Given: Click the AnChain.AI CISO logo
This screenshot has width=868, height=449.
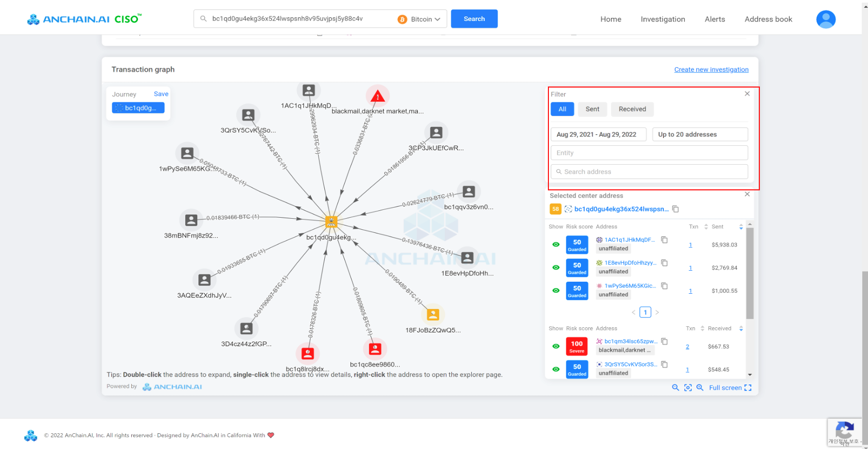Looking at the screenshot, I should tap(84, 19).
